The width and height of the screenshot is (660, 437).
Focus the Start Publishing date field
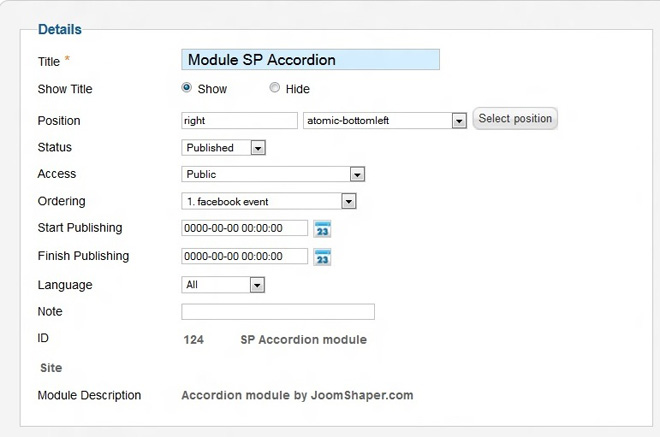(x=245, y=228)
